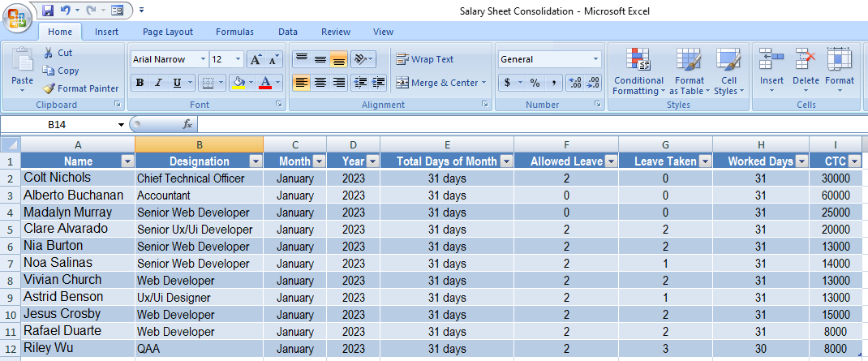The height and width of the screenshot is (361, 868).
Task: Switch to the Formulas tab
Action: 234,32
